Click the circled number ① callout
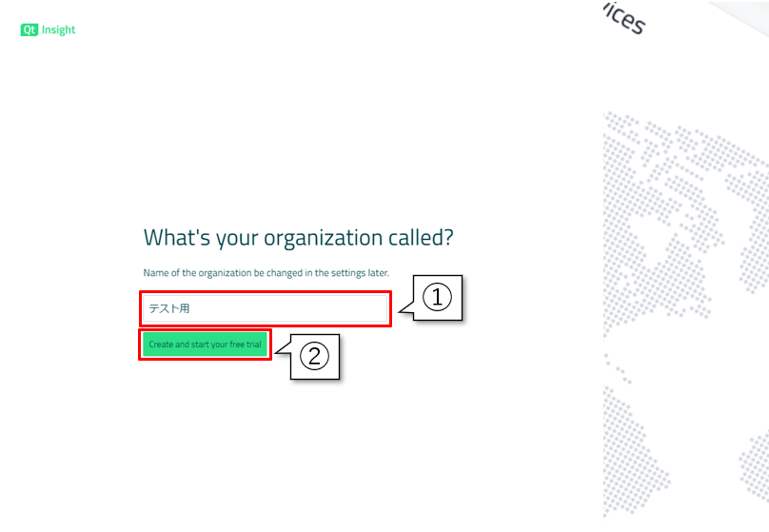The image size is (769, 532). 436,298
